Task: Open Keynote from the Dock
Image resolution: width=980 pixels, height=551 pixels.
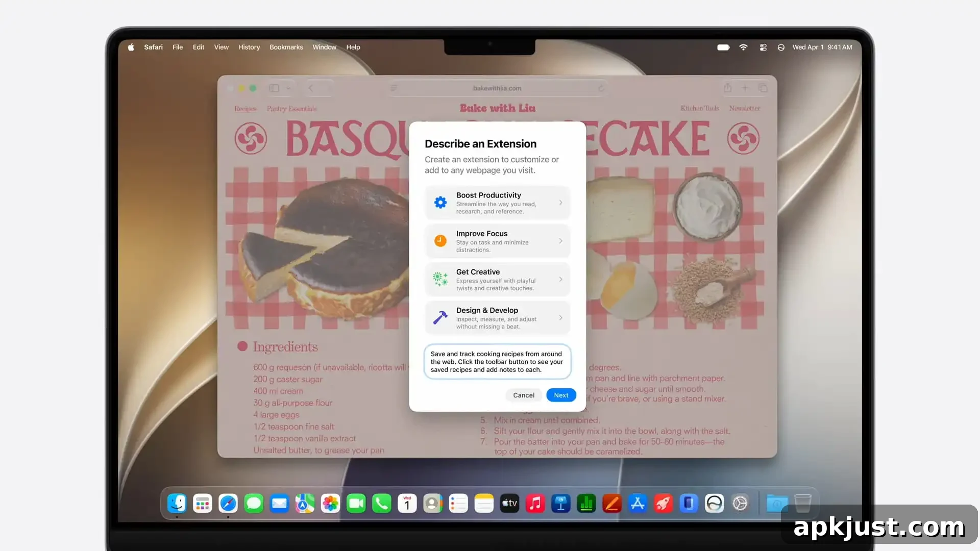Action: 560,504
